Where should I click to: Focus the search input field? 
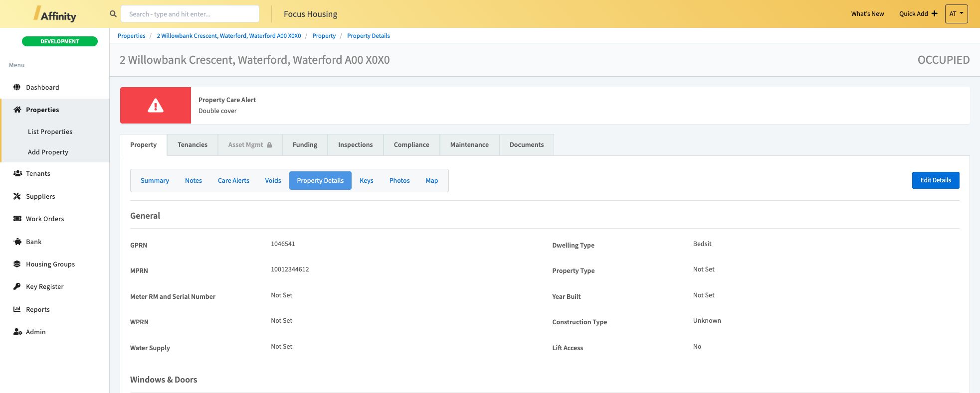click(x=190, y=14)
